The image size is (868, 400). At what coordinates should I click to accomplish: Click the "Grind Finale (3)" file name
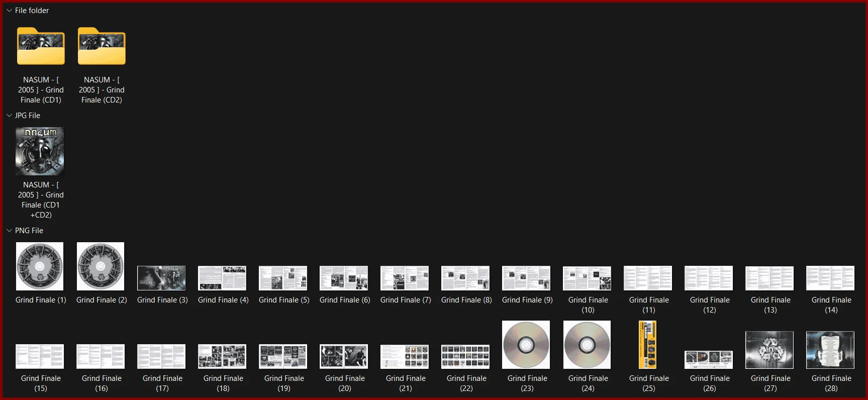point(162,300)
